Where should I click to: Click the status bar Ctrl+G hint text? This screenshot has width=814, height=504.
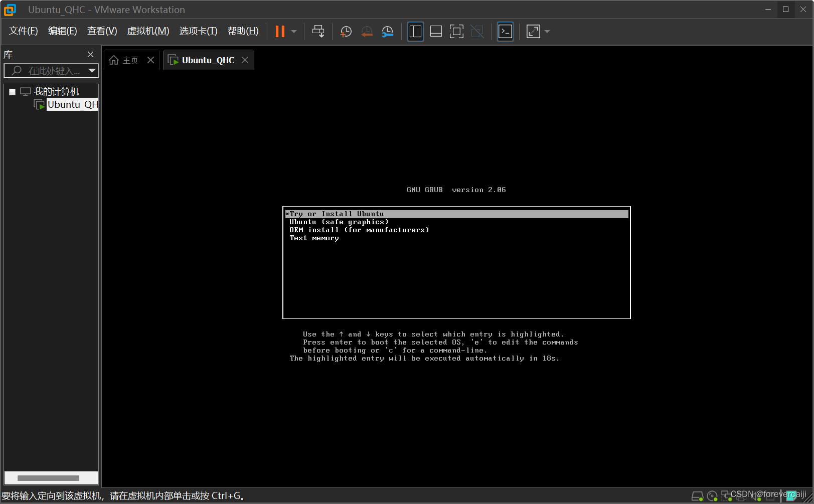tap(123, 496)
